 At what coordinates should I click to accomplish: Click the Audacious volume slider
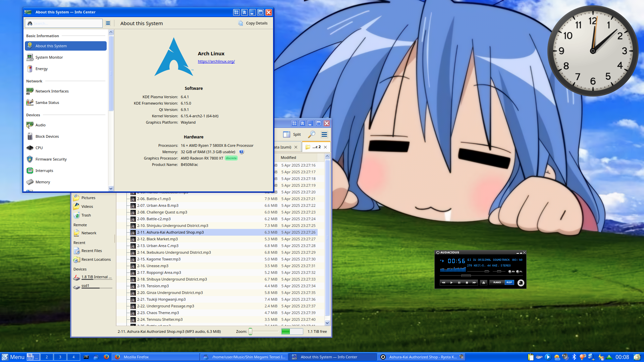click(479, 271)
